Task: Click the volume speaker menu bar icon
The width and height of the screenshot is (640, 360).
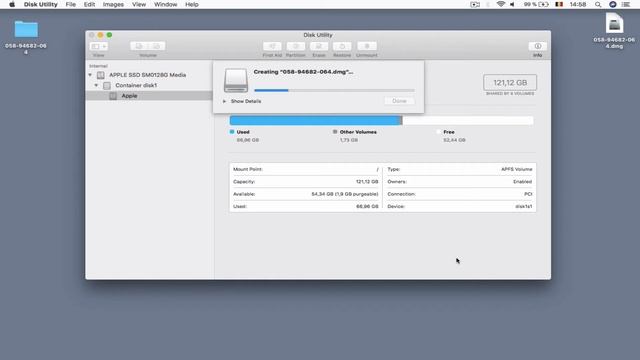Action: point(512,4)
